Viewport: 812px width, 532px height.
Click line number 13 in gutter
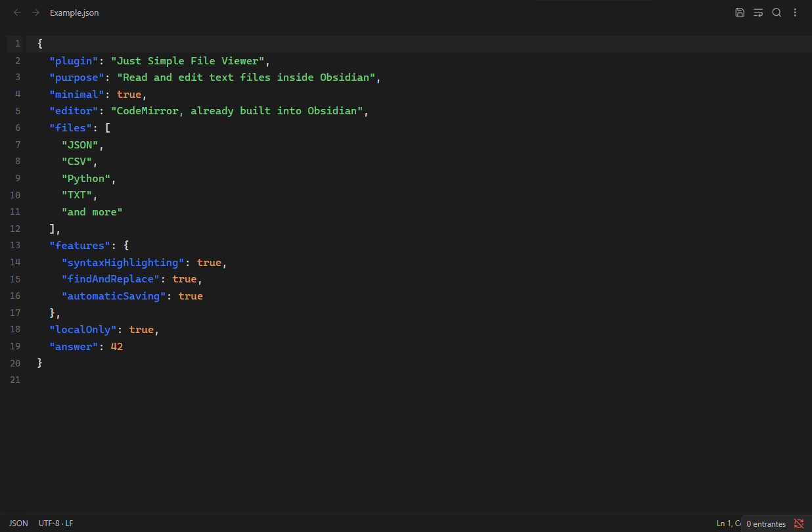15,246
